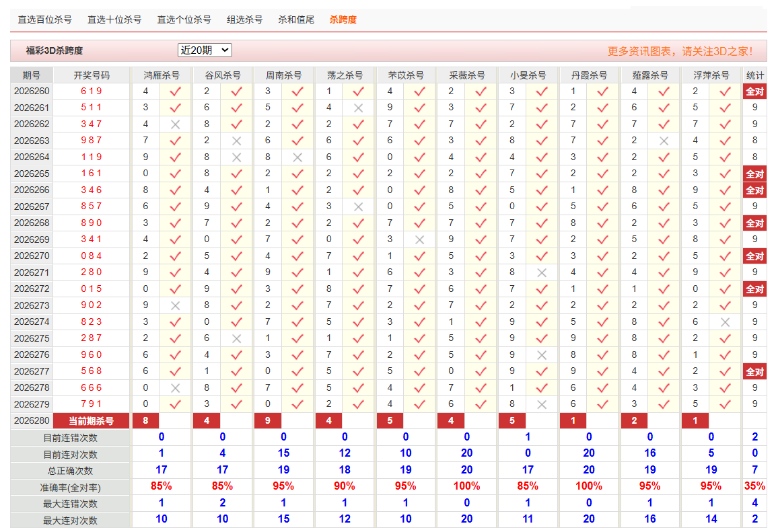The image size is (776, 532).
Task: Click the 全对 badge in row 2026266
Action: pos(754,190)
